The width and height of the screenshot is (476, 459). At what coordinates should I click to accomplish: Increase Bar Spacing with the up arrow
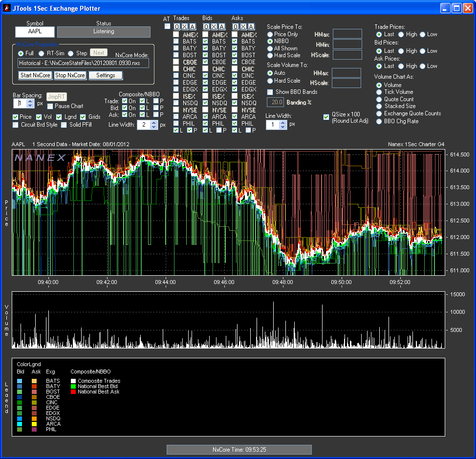(x=30, y=101)
